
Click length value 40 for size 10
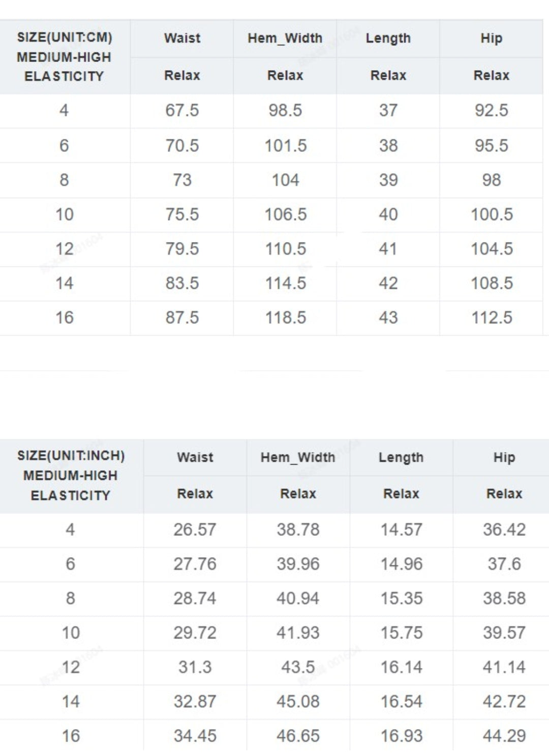point(388,215)
